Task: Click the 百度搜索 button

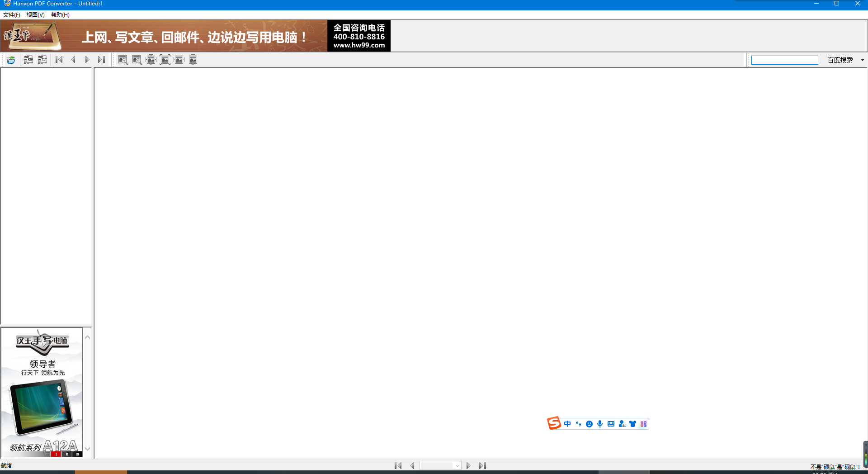Action: [840, 60]
